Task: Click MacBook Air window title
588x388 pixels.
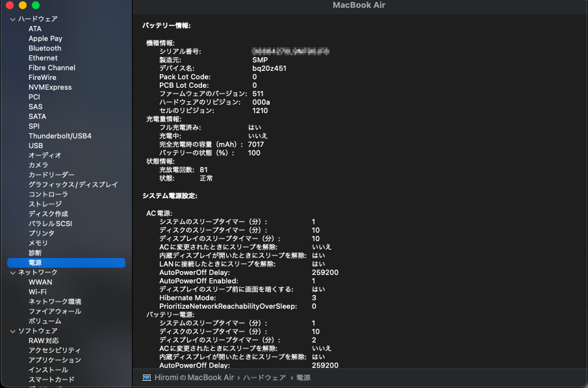Action: (x=359, y=5)
